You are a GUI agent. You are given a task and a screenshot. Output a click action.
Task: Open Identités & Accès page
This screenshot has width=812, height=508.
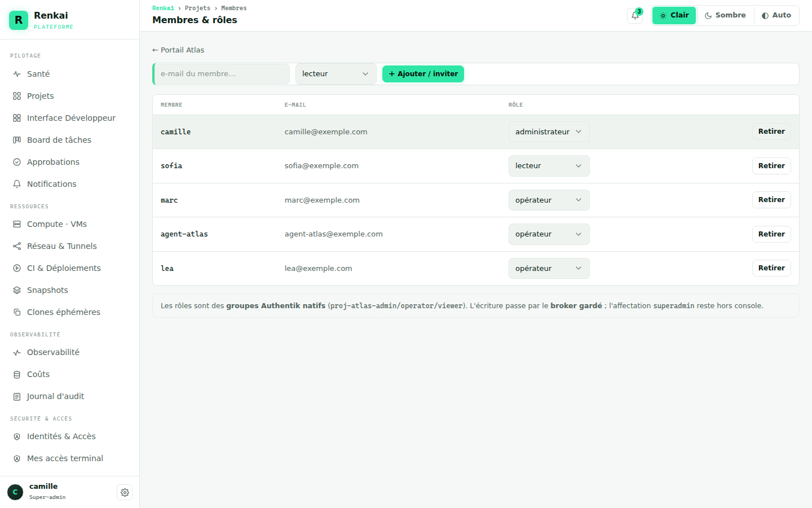[70, 436]
